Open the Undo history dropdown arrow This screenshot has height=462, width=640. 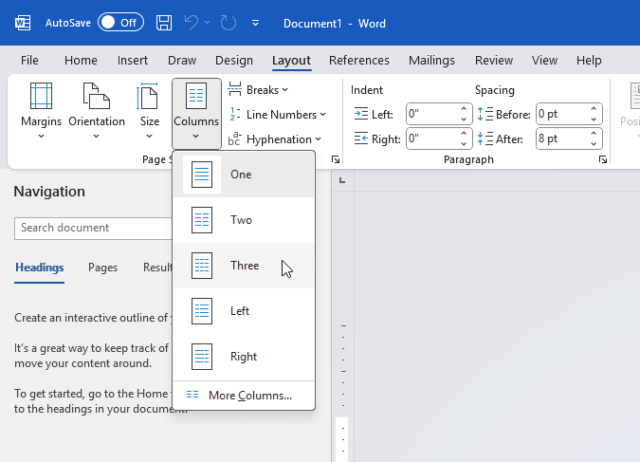pos(207,22)
